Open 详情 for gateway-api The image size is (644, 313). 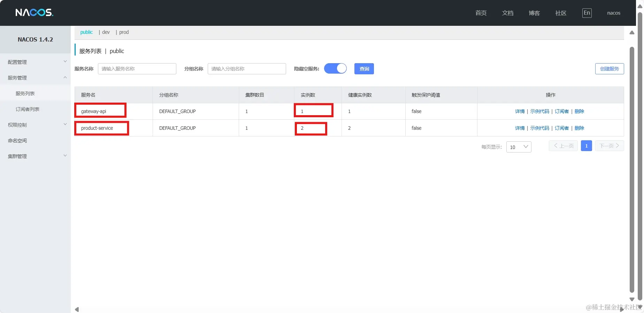520,111
